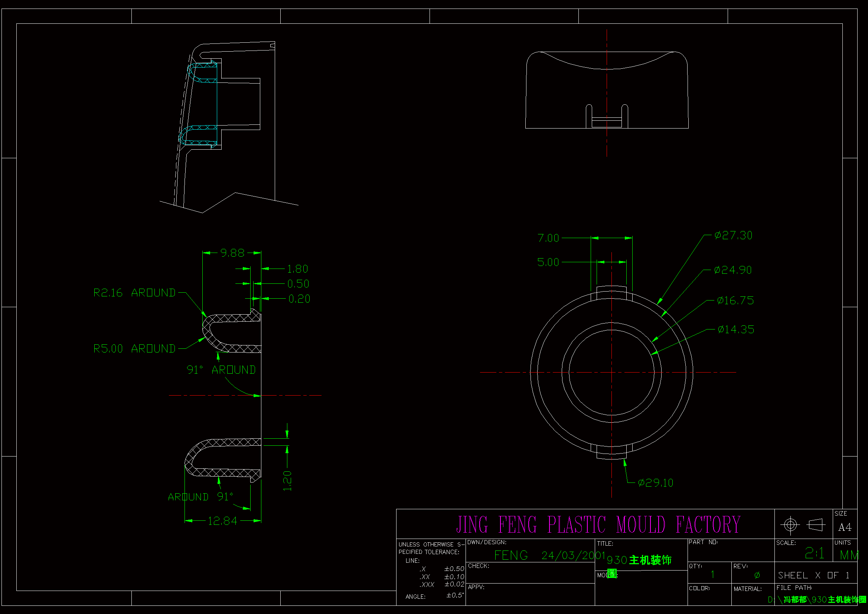Click the projection symbol concentric circle icon
868x614 pixels.
click(790, 525)
